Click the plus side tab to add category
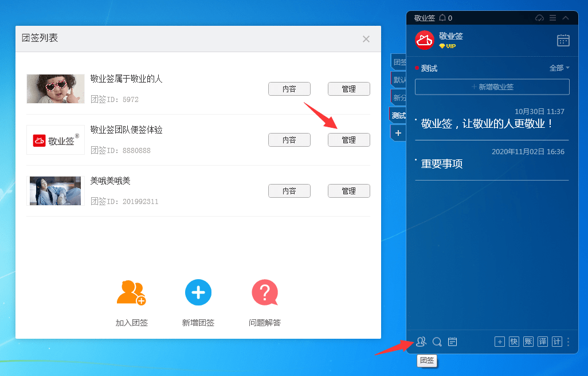 (x=398, y=133)
